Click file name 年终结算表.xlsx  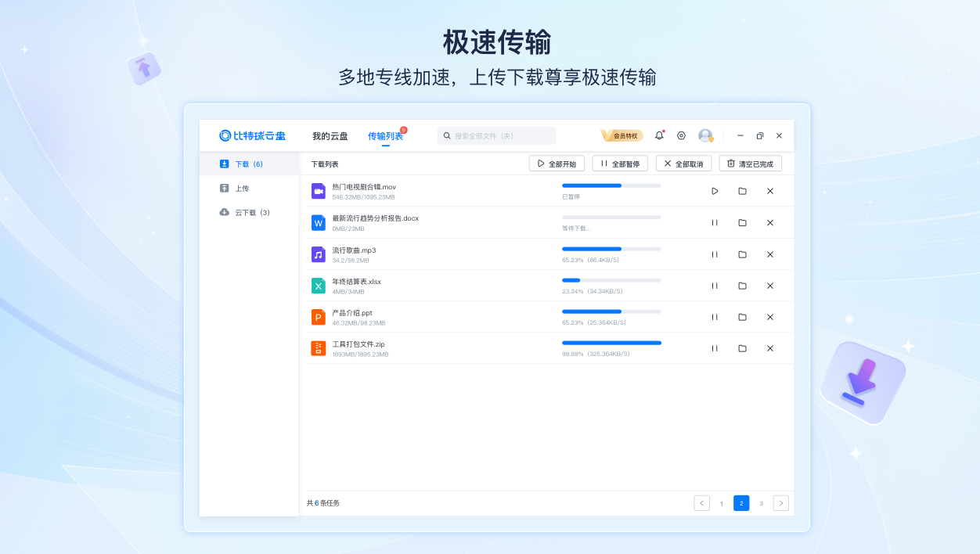[x=357, y=282]
